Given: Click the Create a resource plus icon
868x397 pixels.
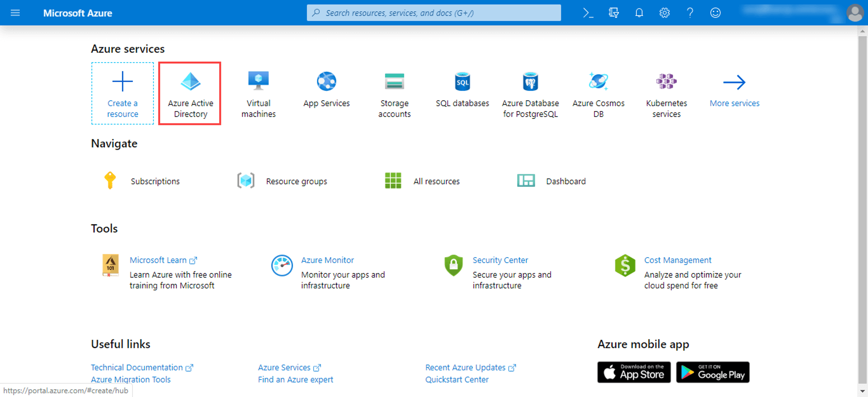Looking at the screenshot, I should tap(122, 81).
